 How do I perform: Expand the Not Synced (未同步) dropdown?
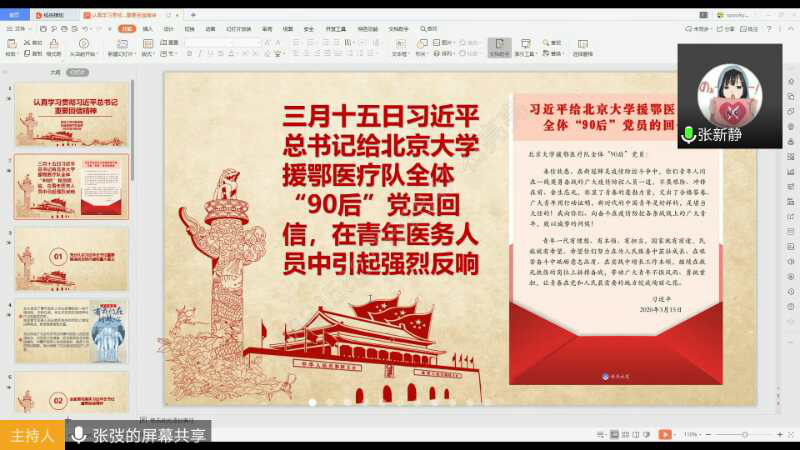[x=698, y=29]
